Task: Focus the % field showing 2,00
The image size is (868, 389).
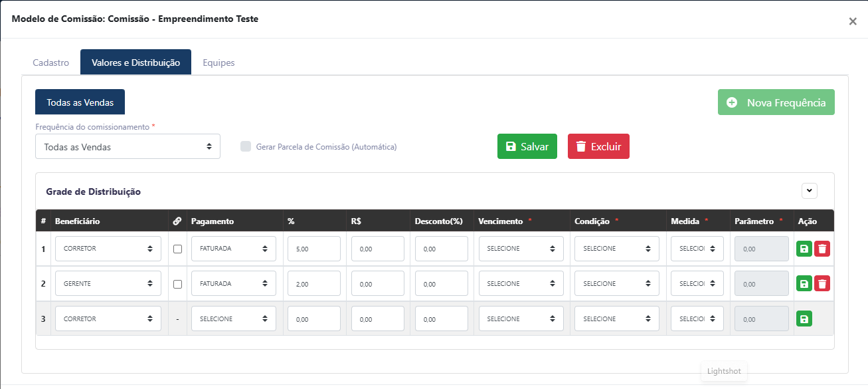Action: [314, 283]
